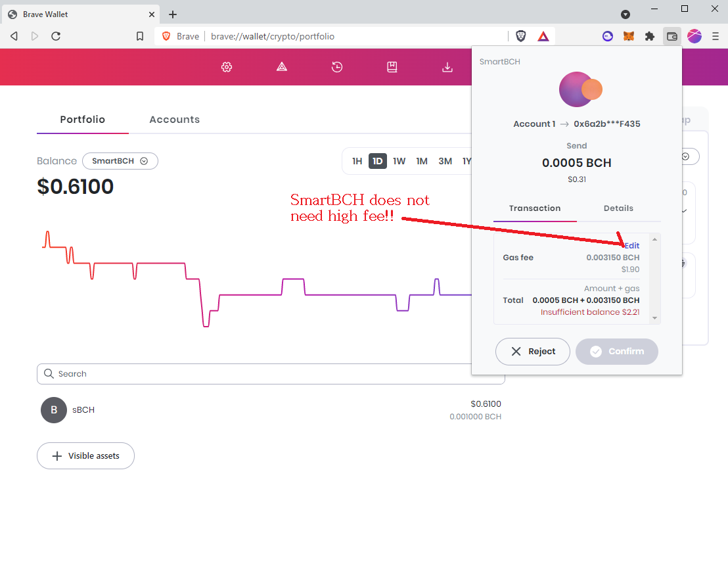Select 3M chart timeframe
The image size is (728, 581).
coord(445,161)
